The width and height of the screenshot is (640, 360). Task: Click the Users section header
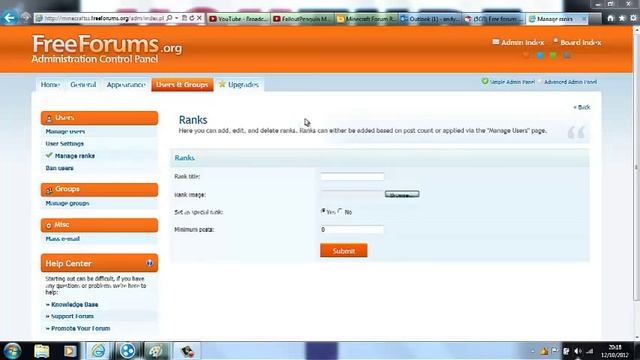(x=99, y=118)
